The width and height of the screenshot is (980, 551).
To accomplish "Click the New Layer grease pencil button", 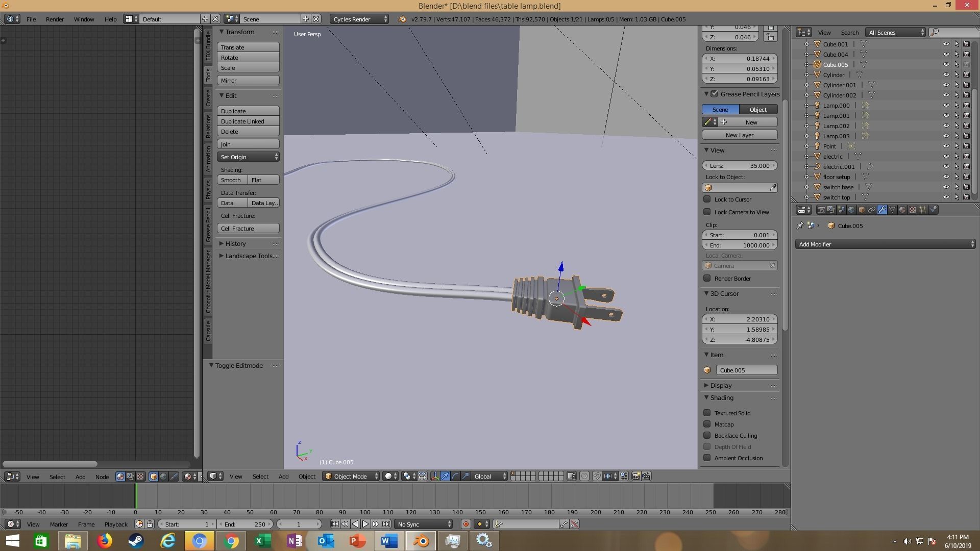I will click(x=739, y=135).
